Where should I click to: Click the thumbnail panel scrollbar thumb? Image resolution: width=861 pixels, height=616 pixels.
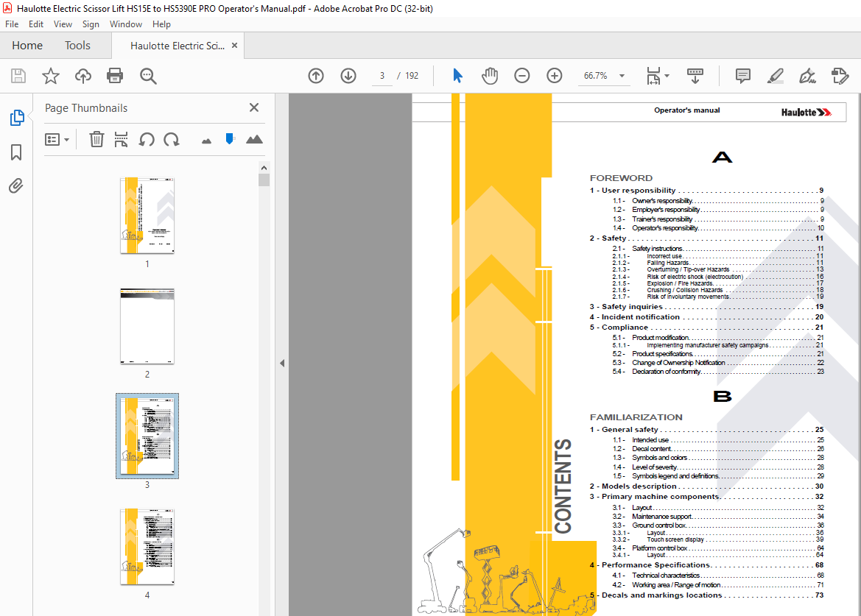coord(264,180)
